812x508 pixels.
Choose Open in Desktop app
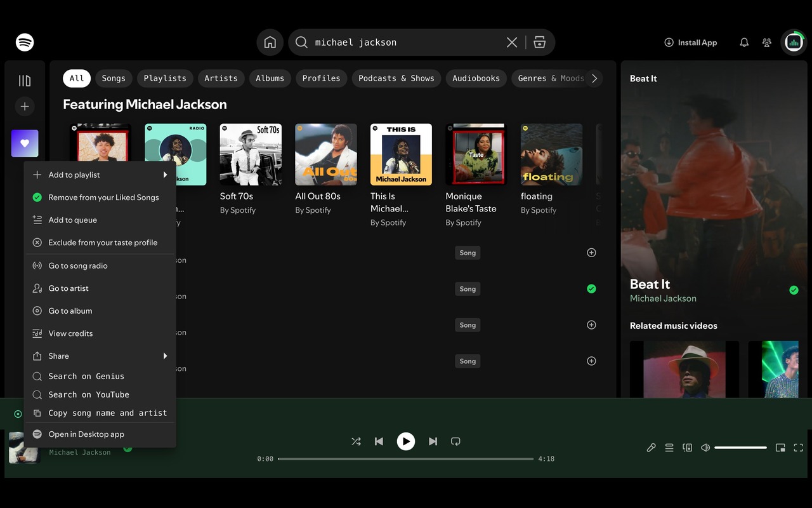tap(100, 434)
